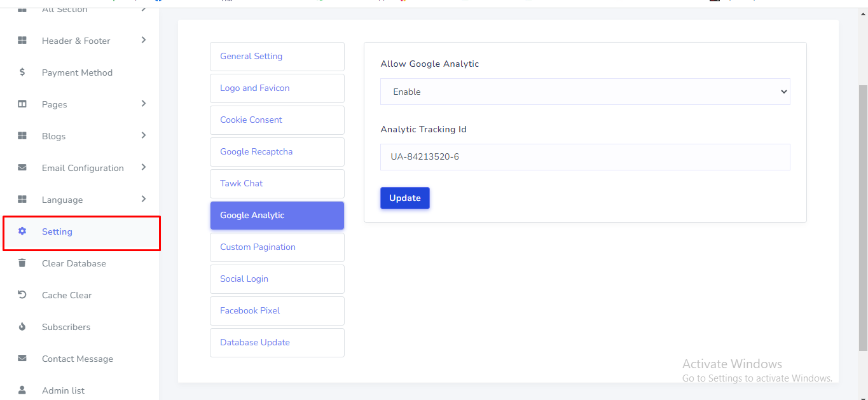Click the vertical page scrollbar
This screenshot has width=868, height=400.
(x=862, y=216)
